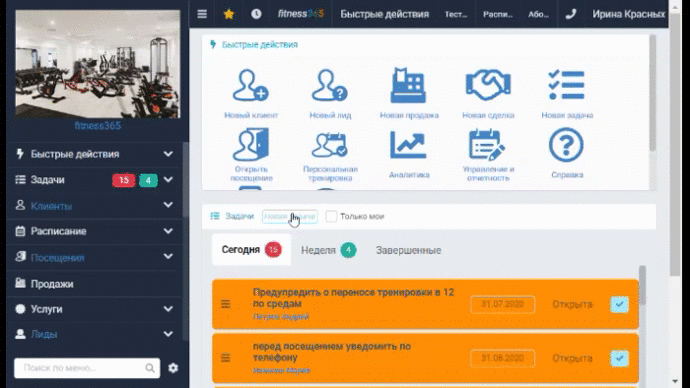The image size is (690, 388).
Task: Mark Предупредить о переносе task complete
Action: pyautogui.click(x=619, y=304)
